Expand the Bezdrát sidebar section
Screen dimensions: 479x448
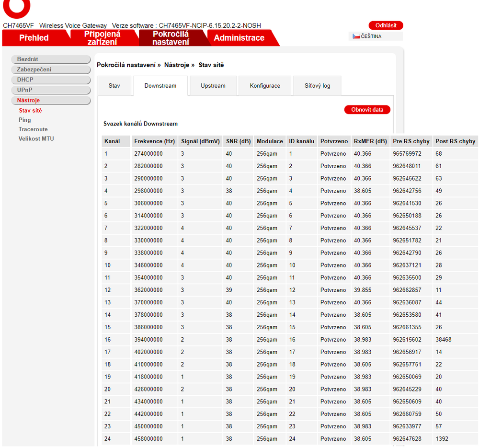point(50,59)
